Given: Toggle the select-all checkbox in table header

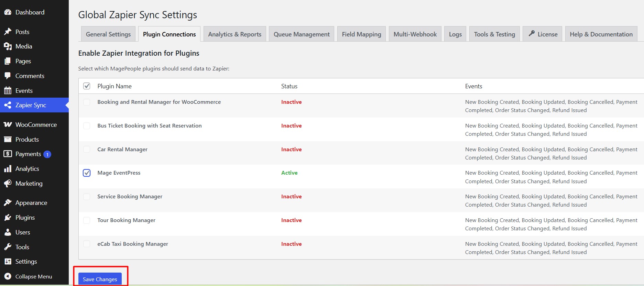Looking at the screenshot, I should [x=87, y=86].
